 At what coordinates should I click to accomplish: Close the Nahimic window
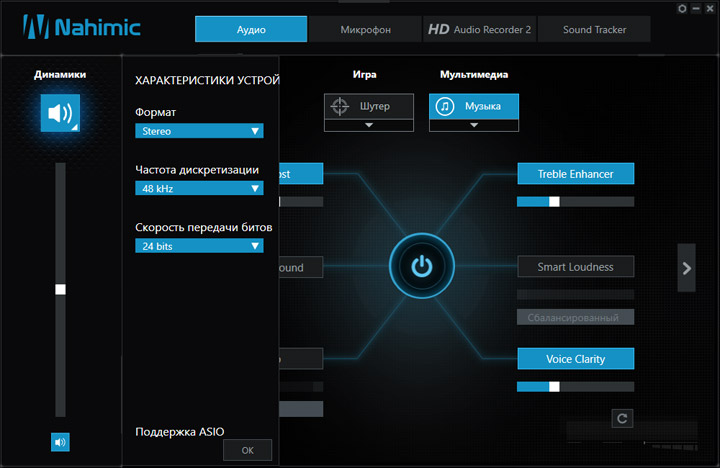tap(709, 9)
